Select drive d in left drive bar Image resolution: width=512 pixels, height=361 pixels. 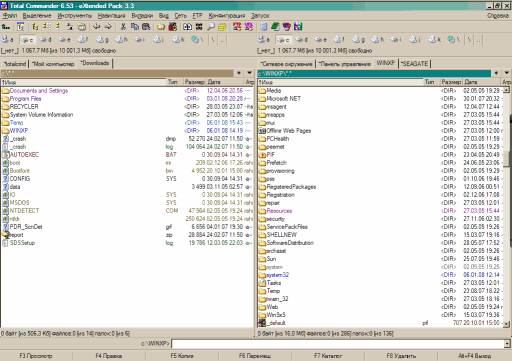pyautogui.click(x=46, y=40)
